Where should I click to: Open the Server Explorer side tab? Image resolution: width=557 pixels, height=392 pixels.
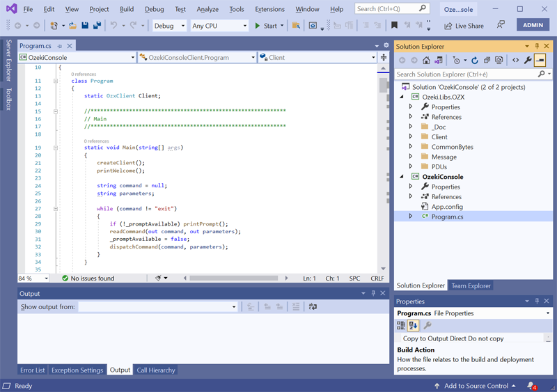[8, 60]
